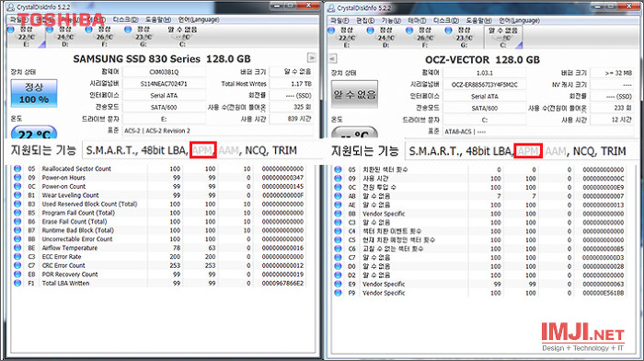Open the Language menu in right window
Viewport: 644px width, 361px height.
tap(519, 20)
